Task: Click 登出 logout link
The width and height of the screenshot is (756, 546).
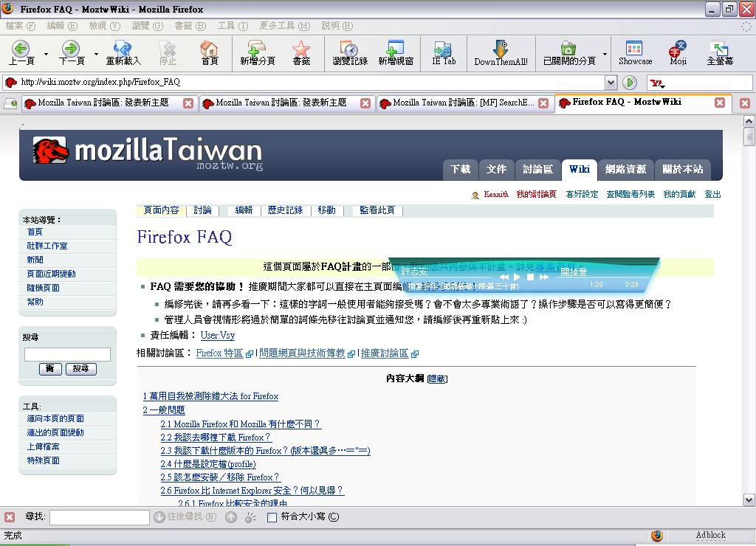Action: pyautogui.click(x=712, y=194)
